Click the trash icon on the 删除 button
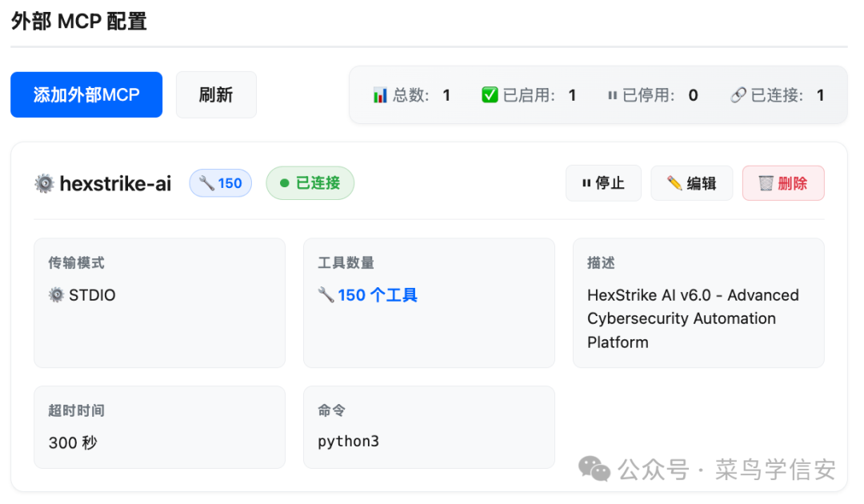This screenshot has width=864, height=504. 762,183
